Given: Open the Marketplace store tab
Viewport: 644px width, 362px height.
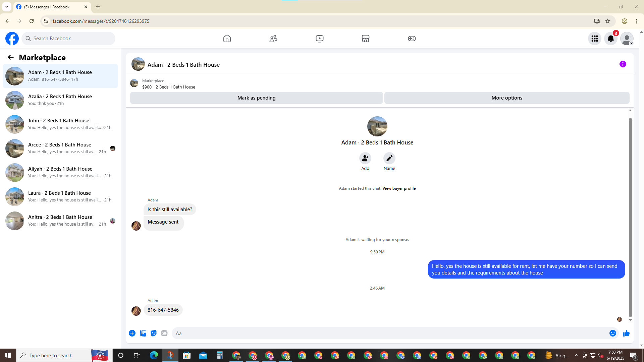Looking at the screenshot, I should (366, 39).
